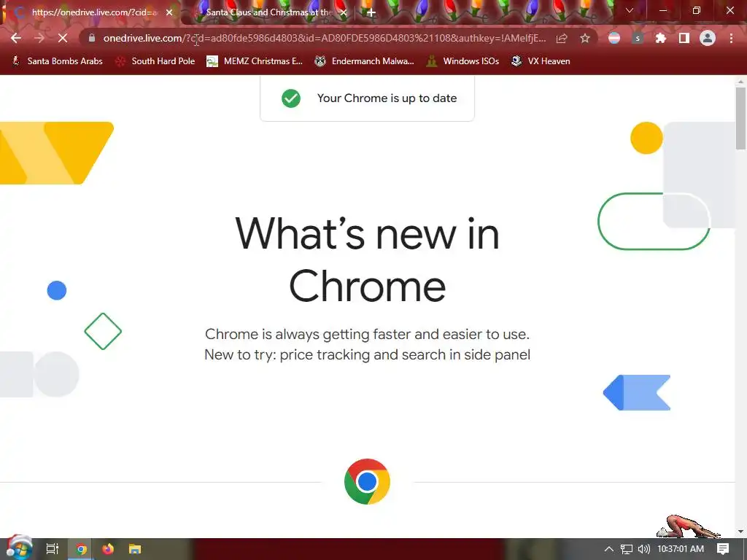Switch to the Santa Claus and Christmas tab
Screen dimensions: 747x560
coord(268,12)
